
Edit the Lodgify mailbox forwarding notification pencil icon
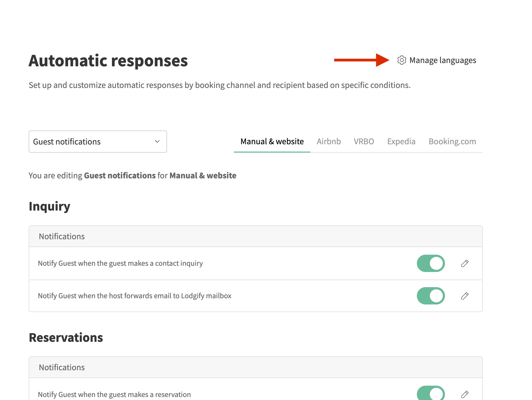click(465, 296)
